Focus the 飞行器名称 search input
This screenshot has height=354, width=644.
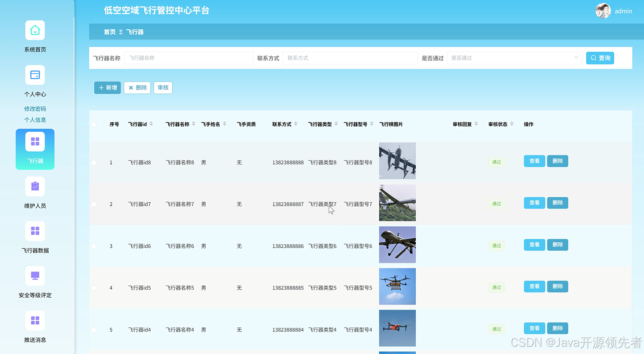coord(189,58)
